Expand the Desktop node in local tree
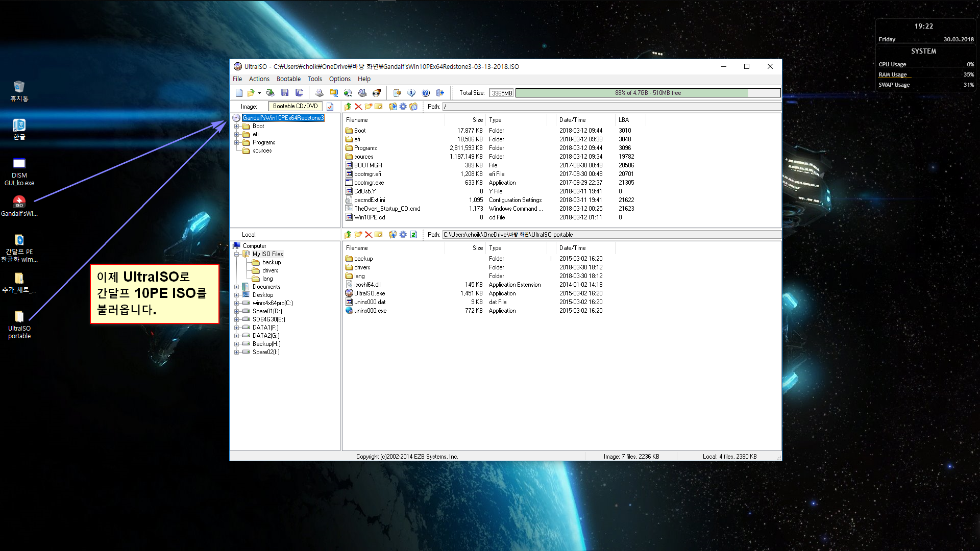Screen dimensions: 980x551 pyautogui.click(x=237, y=295)
